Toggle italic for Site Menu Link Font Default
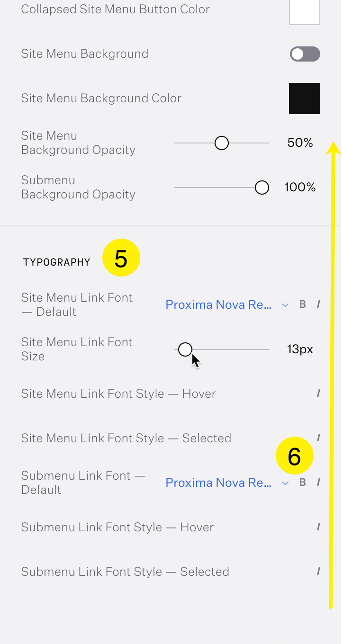This screenshot has width=343, height=644. [319, 304]
